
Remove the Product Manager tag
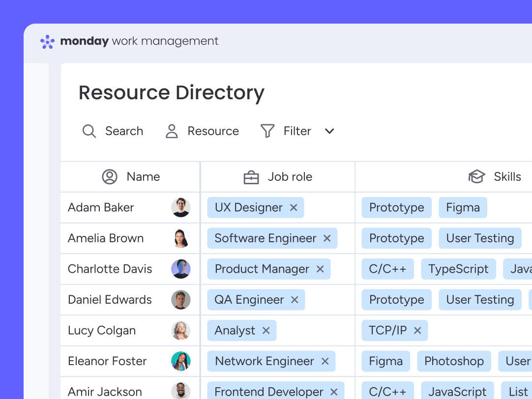click(320, 269)
